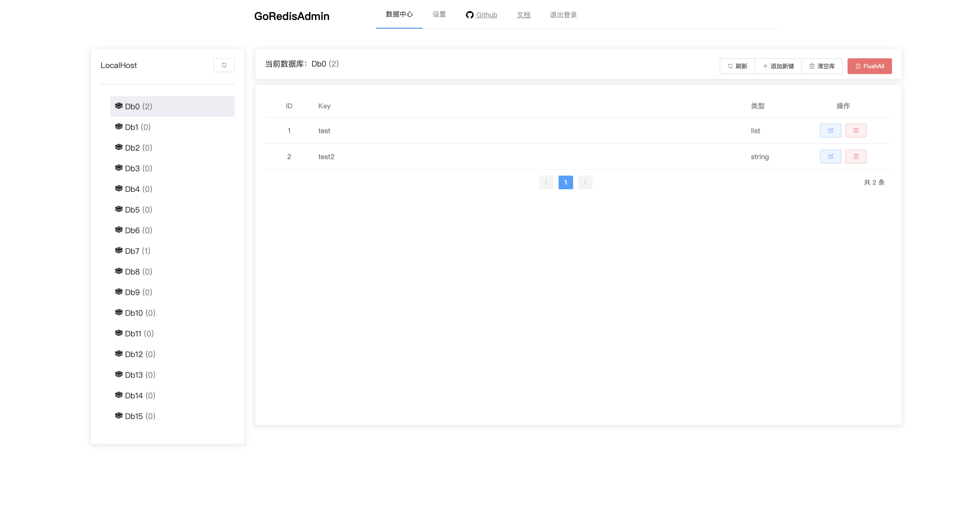Go to next page arrow
This screenshot has height=532, width=980.
click(x=585, y=182)
